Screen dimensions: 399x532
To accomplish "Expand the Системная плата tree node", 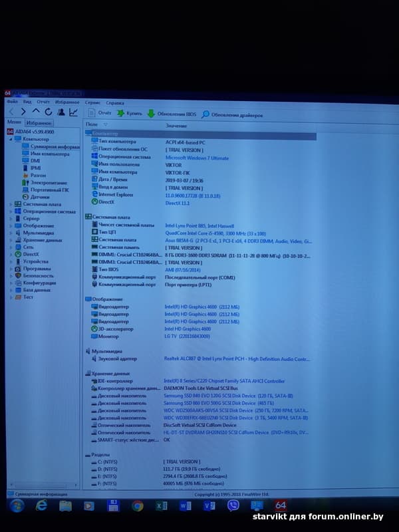I will 11,204.
